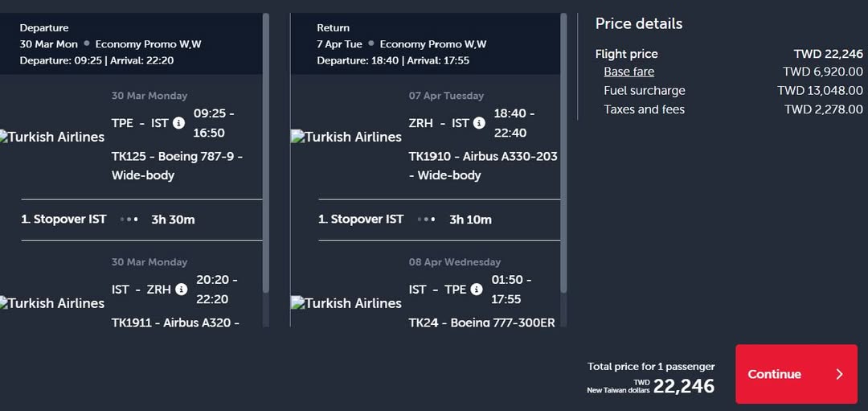Click the dots beside the 3h 30m stopover

coord(129,219)
